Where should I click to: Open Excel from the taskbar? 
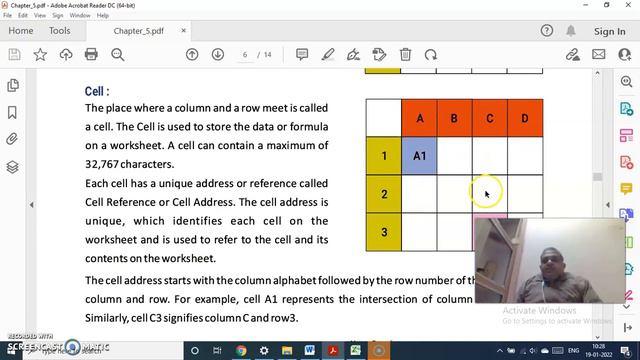(x=356, y=351)
